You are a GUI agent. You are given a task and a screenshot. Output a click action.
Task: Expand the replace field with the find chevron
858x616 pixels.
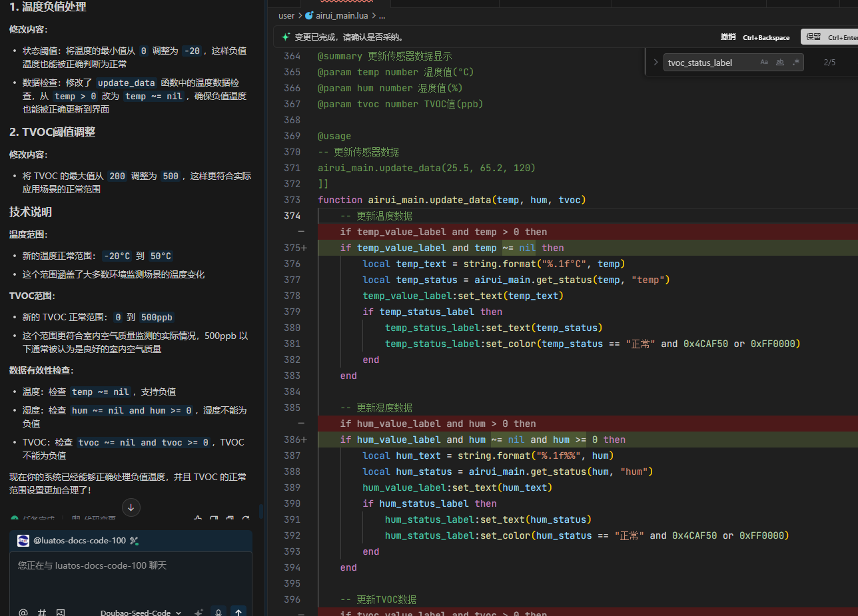655,63
